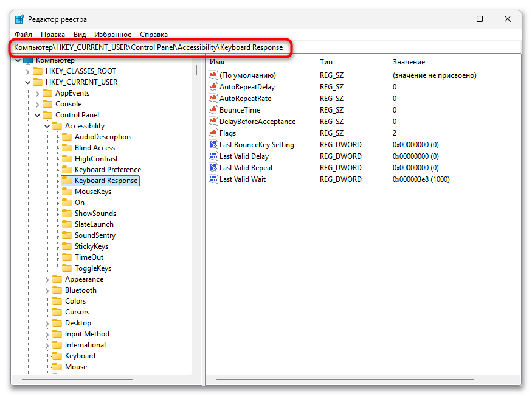Image resolution: width=532 pixels, height=396 pixels.
Task: Click the StickyKeys folder icon
Action: coord(67,246)
